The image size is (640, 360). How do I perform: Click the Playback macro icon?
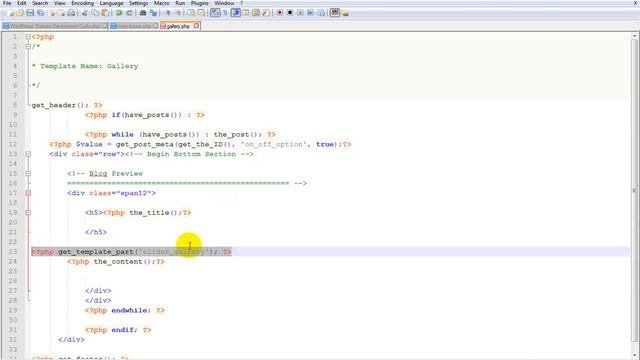tap(300, 13)
